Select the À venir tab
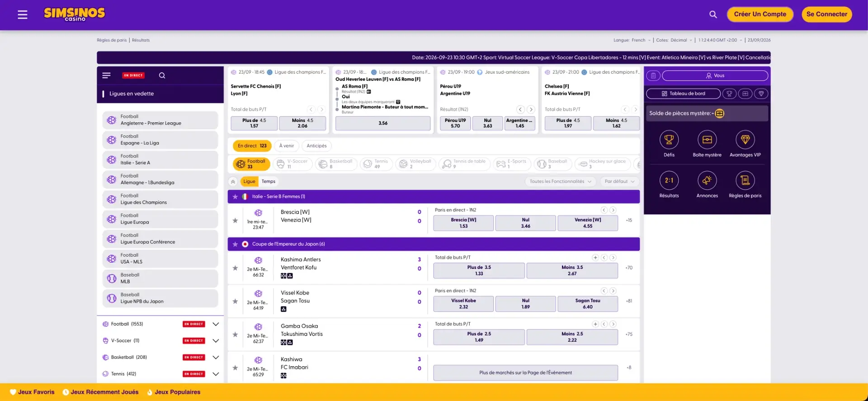The width and height of the screenshot is (868, 401). (287, 146)
